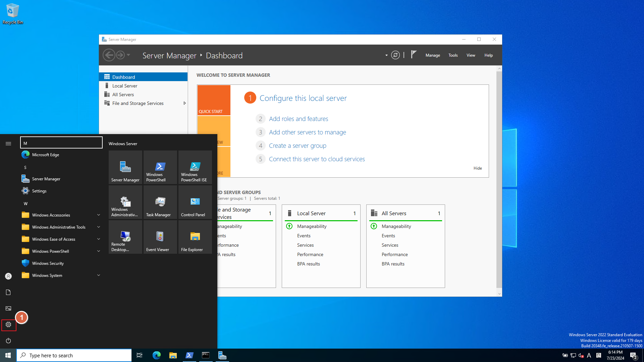The height and width of the screenshot is (362, 644).
Task: Expand File and Storage Services arrow
Action: click(x=184, y=103)
